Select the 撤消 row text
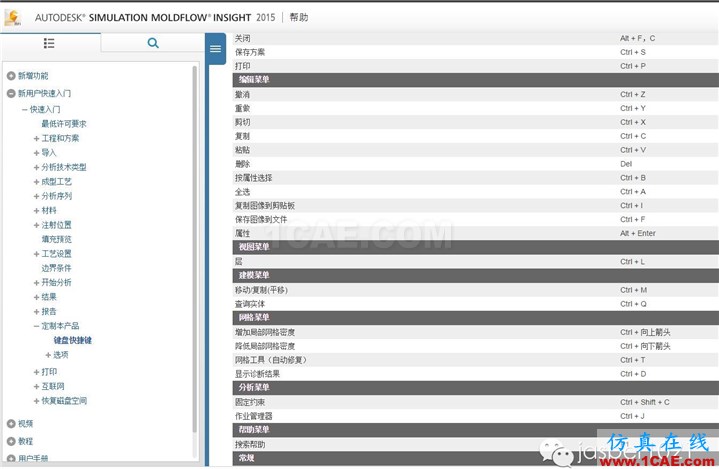Viewport: 719px width, 469px height. click(x=243, y=94)
